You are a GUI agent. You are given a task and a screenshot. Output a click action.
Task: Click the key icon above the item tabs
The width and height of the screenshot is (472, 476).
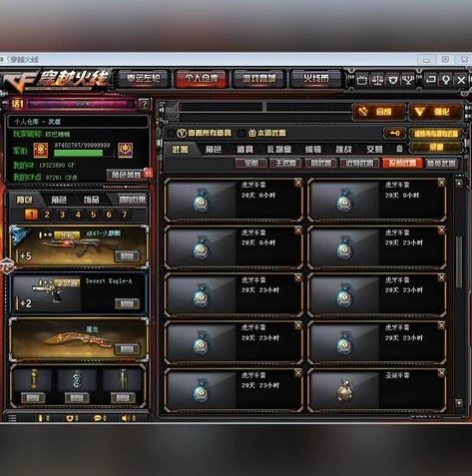pyautogui.click(x=395, y=134)
